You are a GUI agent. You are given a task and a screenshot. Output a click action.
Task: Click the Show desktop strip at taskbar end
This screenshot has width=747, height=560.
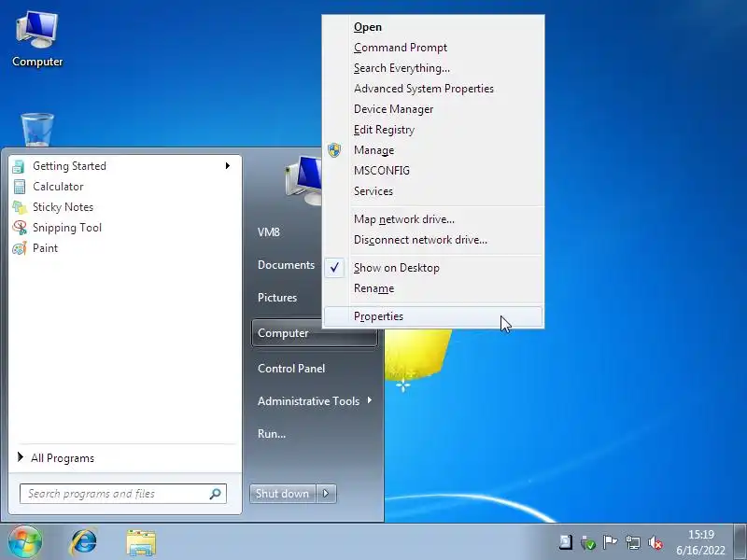740,542
